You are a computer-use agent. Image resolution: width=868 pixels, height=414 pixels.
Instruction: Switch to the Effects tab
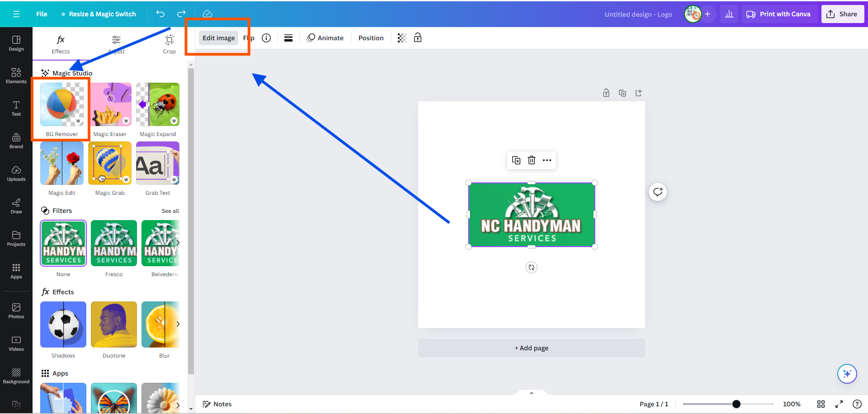61,44
